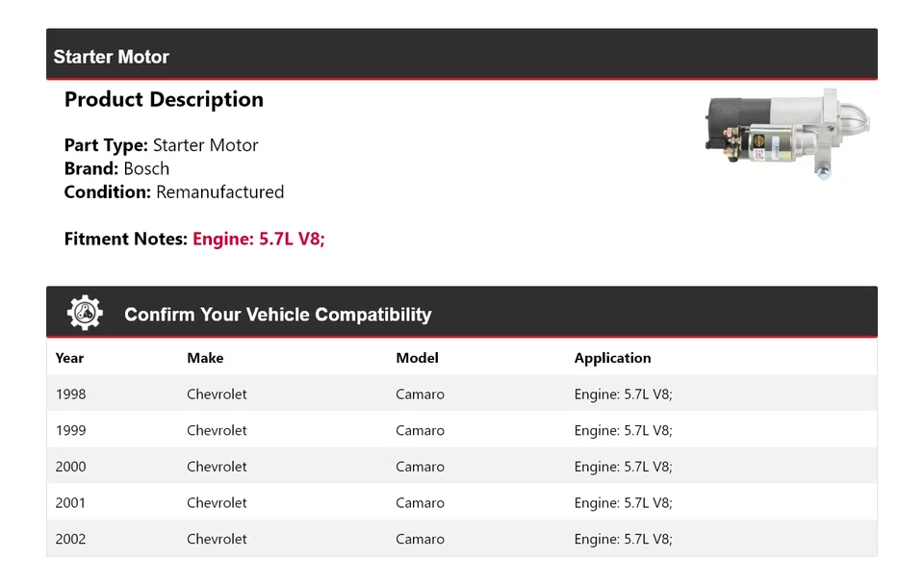Click Camaro in the 2002 row
This screenshot has width=924, height=585.
coord(421,539)
